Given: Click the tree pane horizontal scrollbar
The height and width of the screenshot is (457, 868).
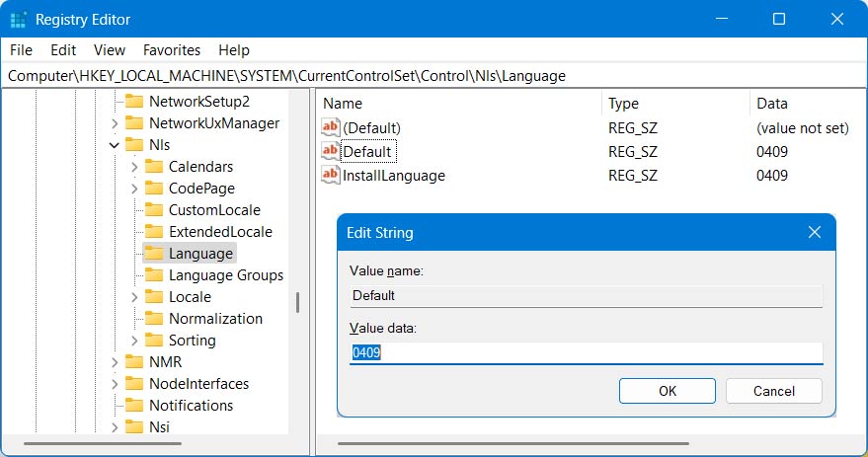Looking at the screenshot, I should [x=103, y=443].
